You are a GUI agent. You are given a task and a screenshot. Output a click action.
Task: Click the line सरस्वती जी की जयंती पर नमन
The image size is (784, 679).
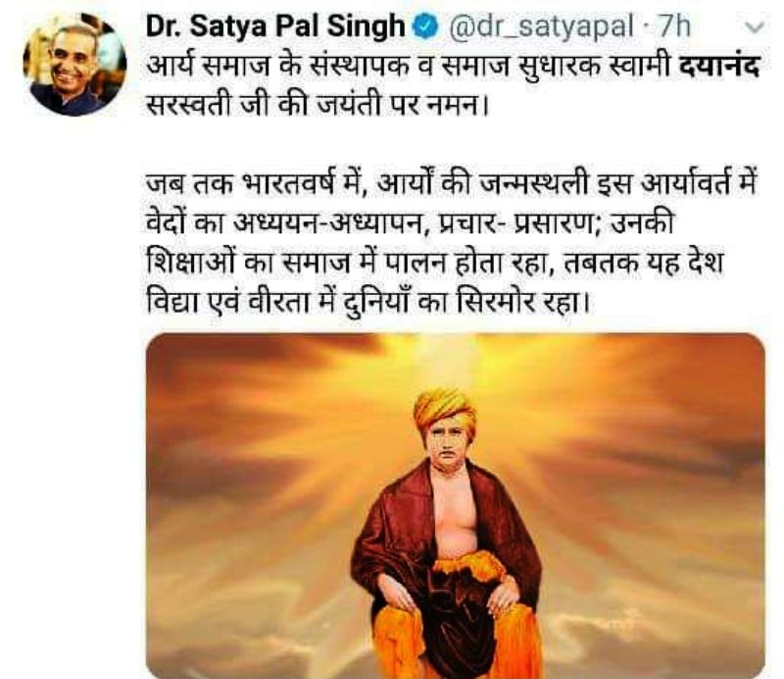318,104
